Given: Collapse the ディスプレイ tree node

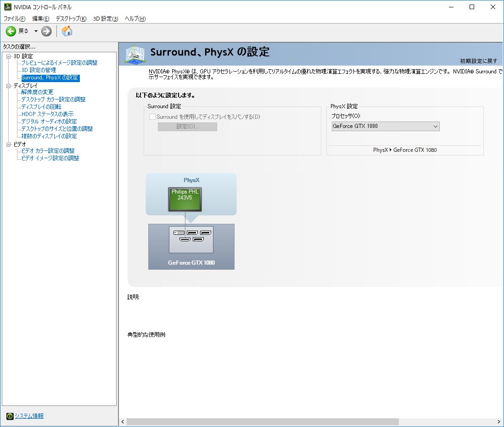Looking at the screenshot, I should [x=8, y=86].
